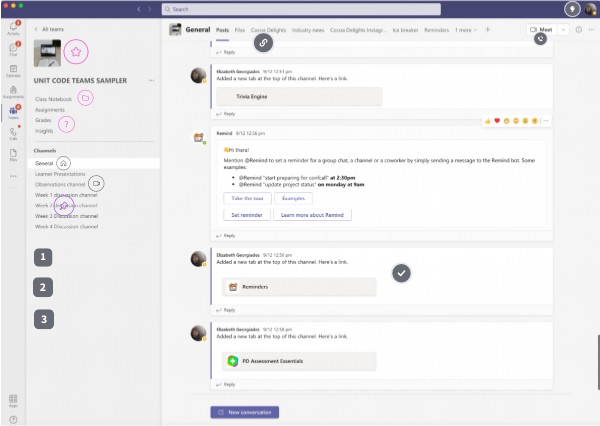Open the PD Assessment Essentials link card
This screenshot has width=600, height=426.
click(x=299, y=361)
